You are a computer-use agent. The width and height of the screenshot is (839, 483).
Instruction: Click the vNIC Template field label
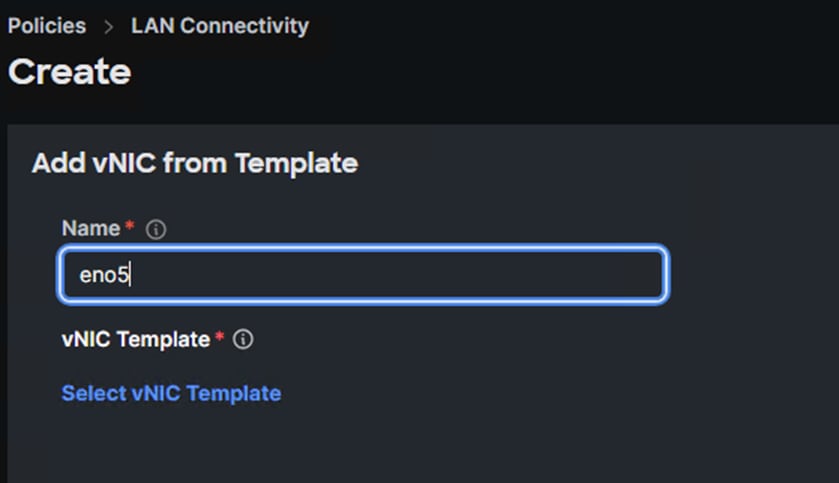tap(135, 340)
